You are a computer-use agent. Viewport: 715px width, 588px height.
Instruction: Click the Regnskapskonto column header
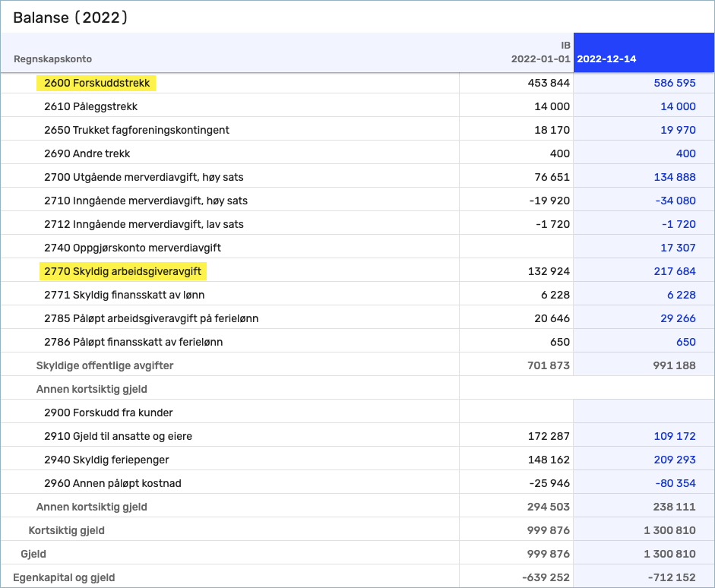click(52, 58)
